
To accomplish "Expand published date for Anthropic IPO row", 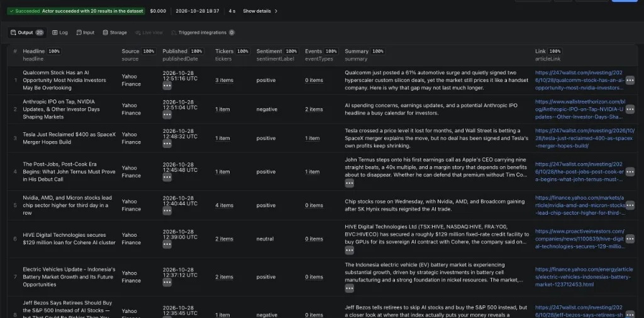I will pos(167,115).
